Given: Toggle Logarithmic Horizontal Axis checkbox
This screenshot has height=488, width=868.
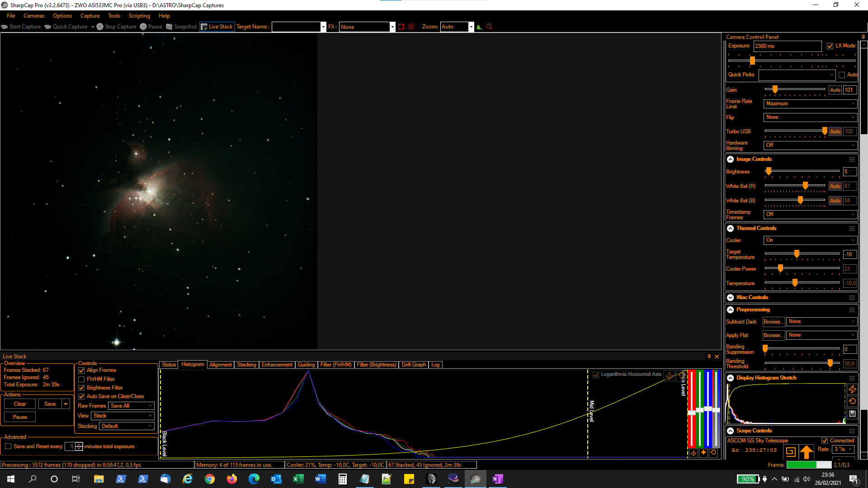Looking at the screenshot, I should tap(596, 375).
